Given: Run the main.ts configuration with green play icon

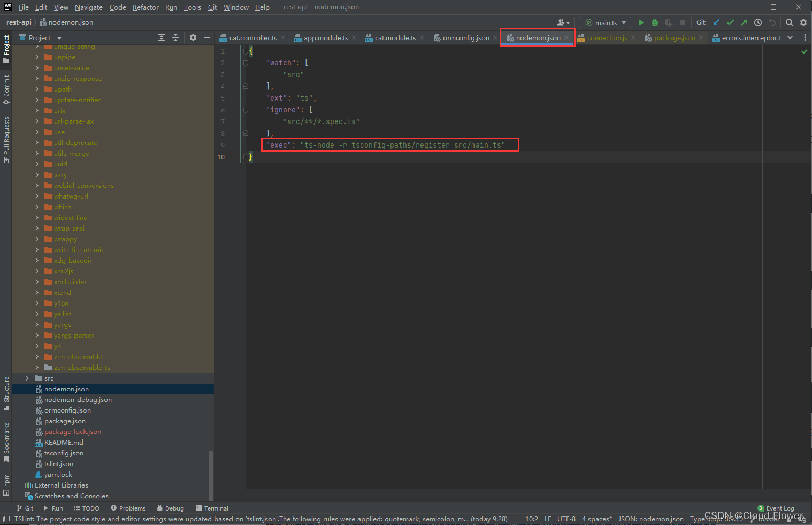Looking at the screenshot, I should tap(641, 22).
